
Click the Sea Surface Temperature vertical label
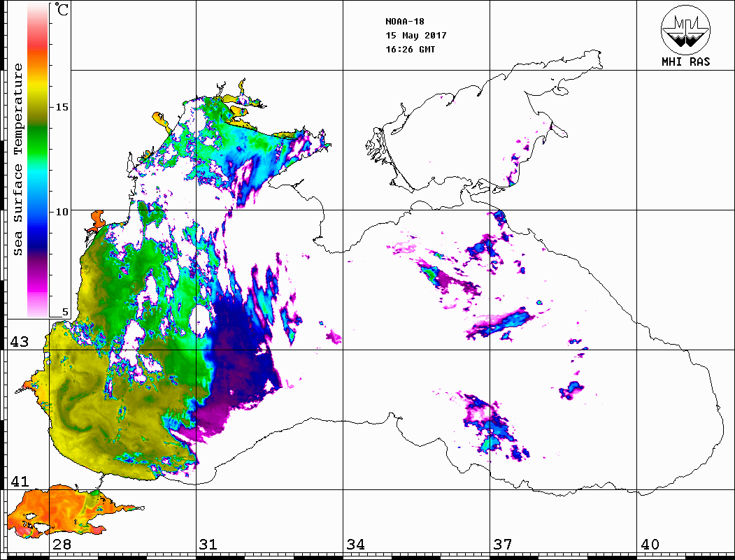click(x=18, y=159)
